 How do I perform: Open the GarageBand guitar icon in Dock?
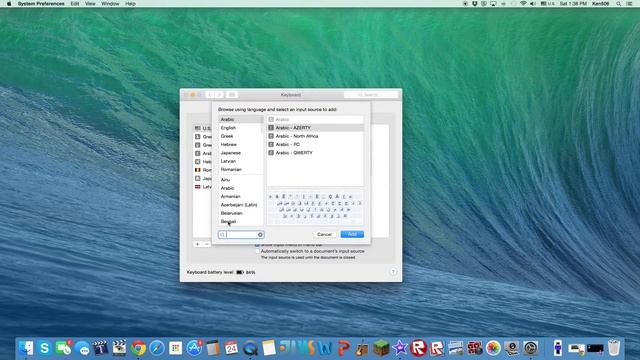[362, 348]
